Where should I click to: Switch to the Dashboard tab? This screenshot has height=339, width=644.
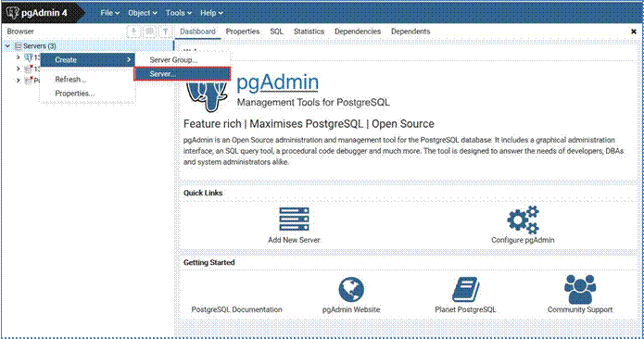197,31
